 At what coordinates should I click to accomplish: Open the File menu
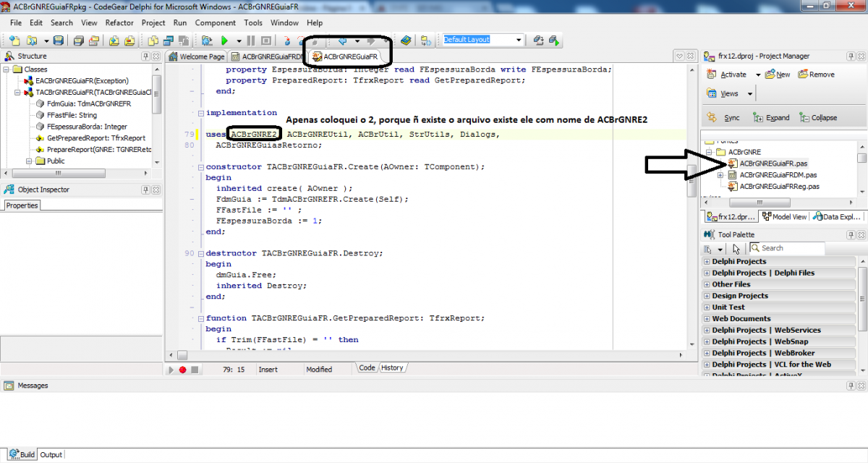[15, 22]
